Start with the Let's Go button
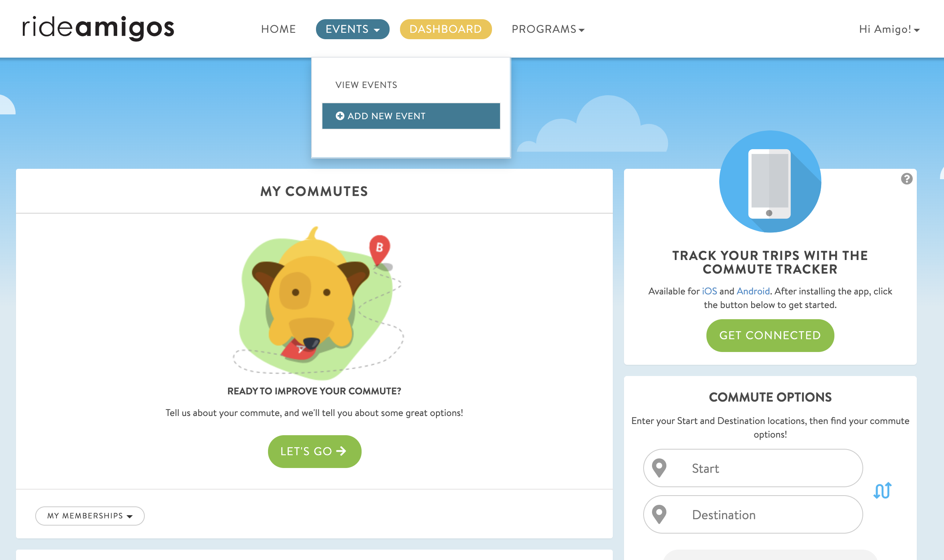 click(314, 451)
